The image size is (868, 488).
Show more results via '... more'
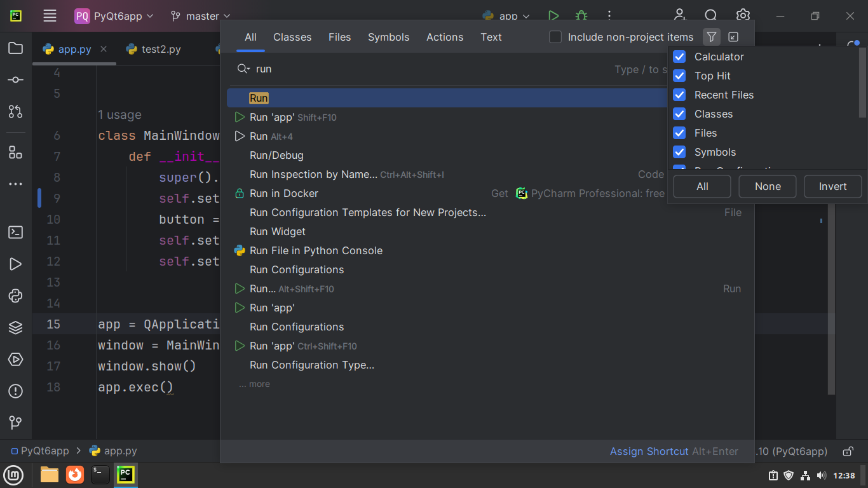[x=254, y=384]
